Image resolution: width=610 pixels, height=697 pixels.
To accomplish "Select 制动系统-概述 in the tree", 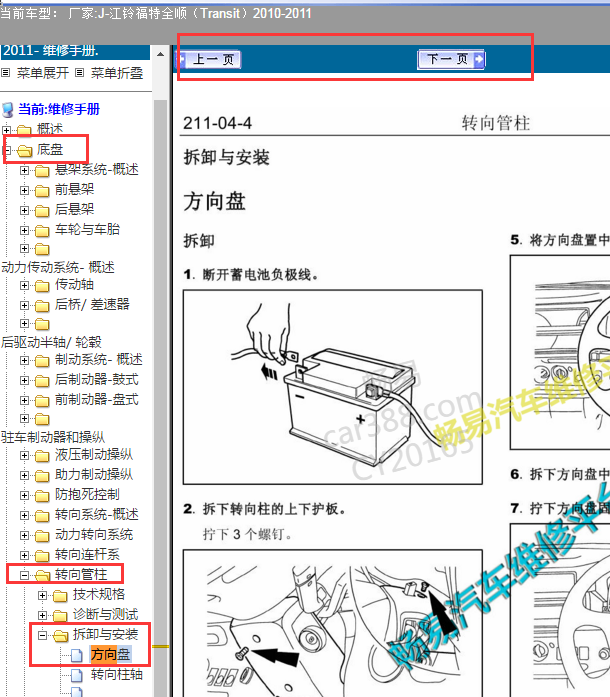I will click(x=99, y=359).
